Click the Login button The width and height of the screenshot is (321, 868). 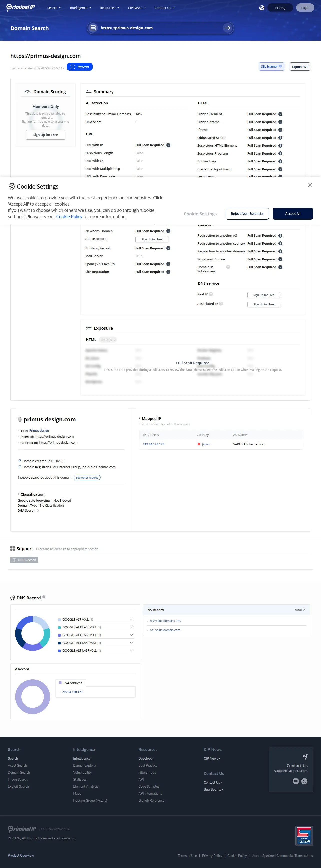click(305, 8)
